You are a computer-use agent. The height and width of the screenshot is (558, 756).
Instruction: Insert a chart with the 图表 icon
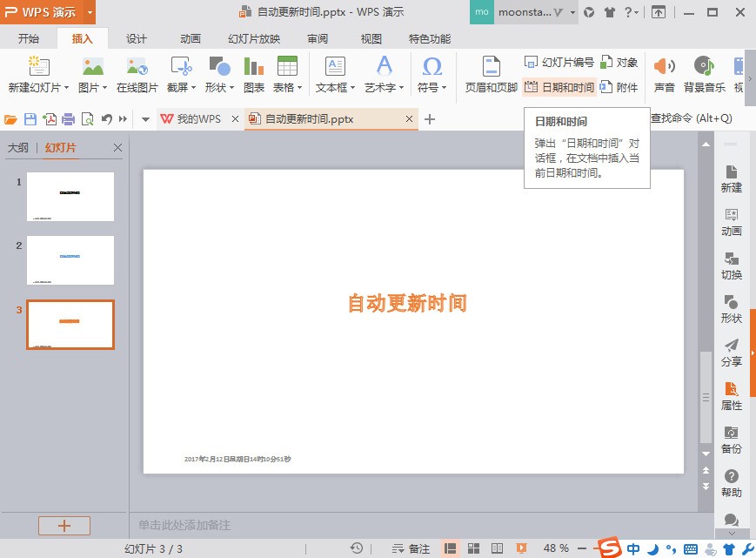coord(254,74)
